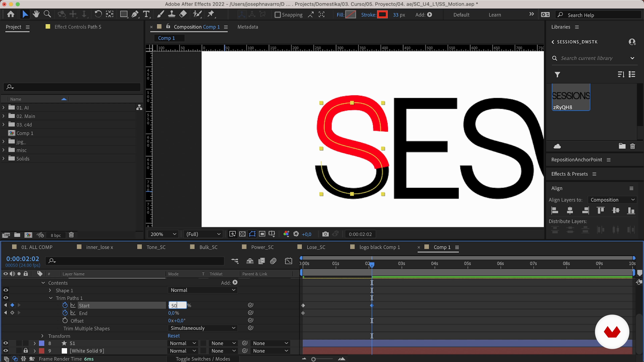Select the Zoom magnifier tool
This screenshot has height=362, width=644.
[47, 14]
